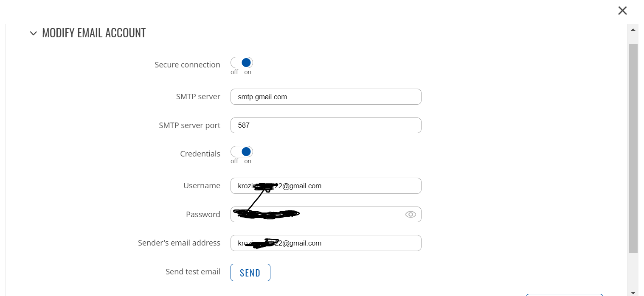Click the Send test email label
The height and width of the screenshot is (296, 644).
tap(193, 272)
